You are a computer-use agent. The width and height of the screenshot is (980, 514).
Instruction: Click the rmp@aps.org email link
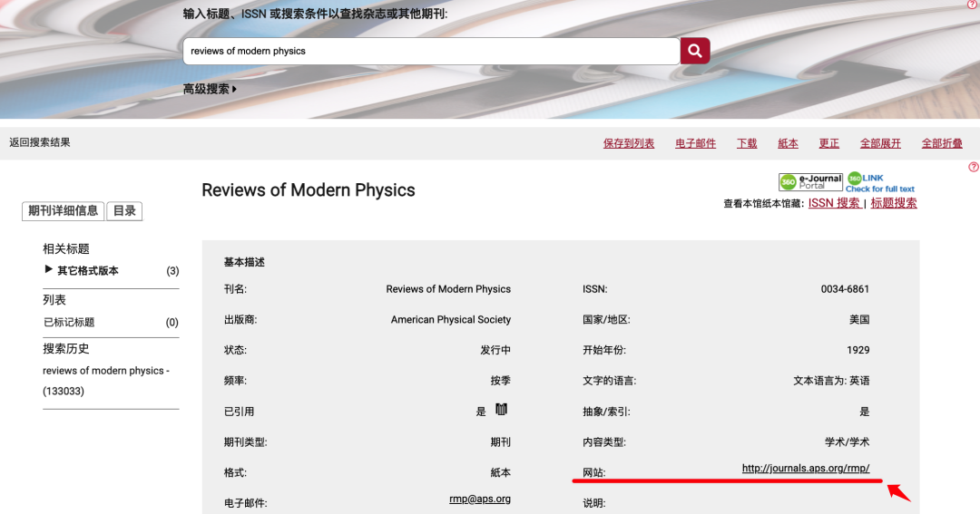[x=480, y=499]
